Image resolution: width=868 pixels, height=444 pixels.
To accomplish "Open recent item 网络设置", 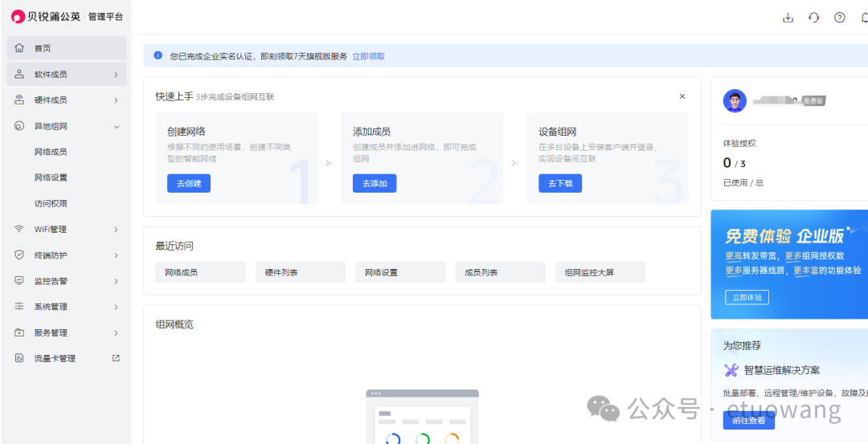I will (400, 272).
